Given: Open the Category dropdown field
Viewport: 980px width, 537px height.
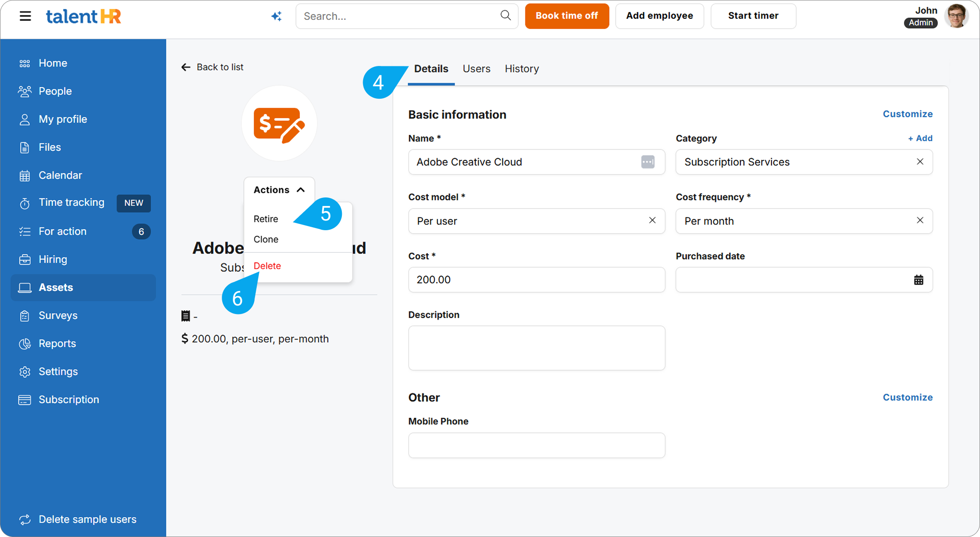Looking at the screenshot, I should click(x=804, y=162).
